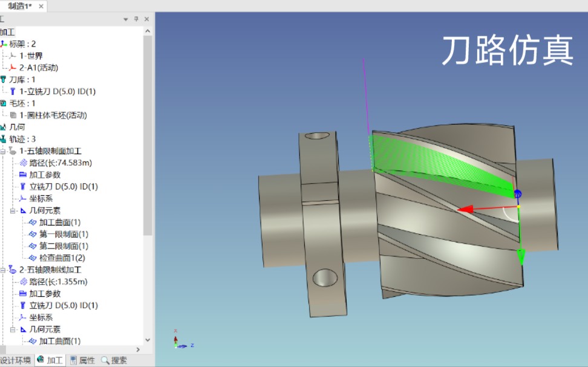Select 第二限制面(1) entry
Viewport: 588px width, 367px height.
(x=64, y=246)
